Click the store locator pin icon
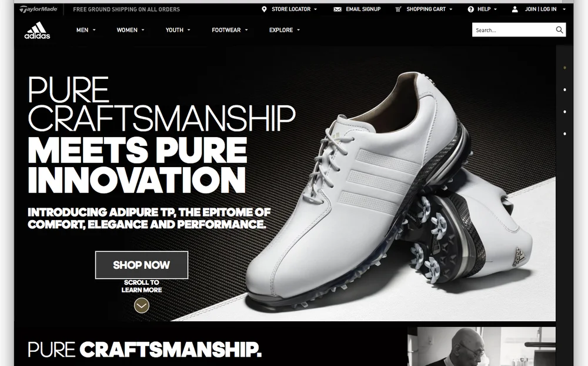The height and width of the screenshot is (366, 588). pos(264,9)
